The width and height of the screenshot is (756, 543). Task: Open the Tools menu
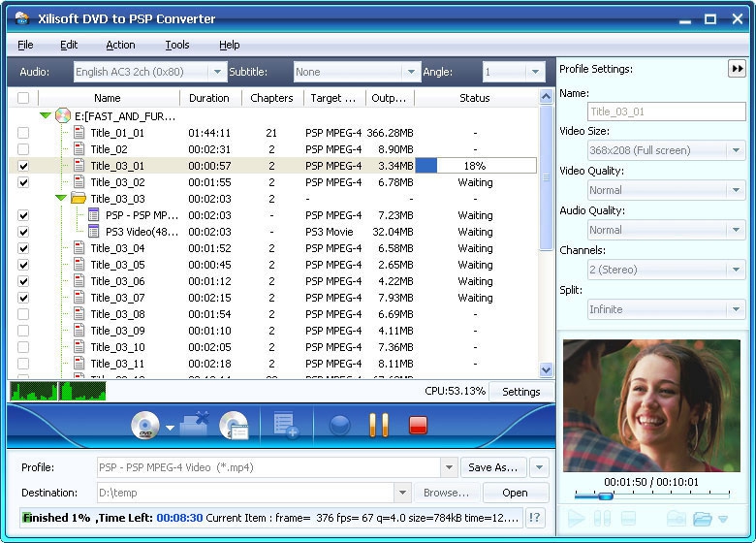pos(177,45)
